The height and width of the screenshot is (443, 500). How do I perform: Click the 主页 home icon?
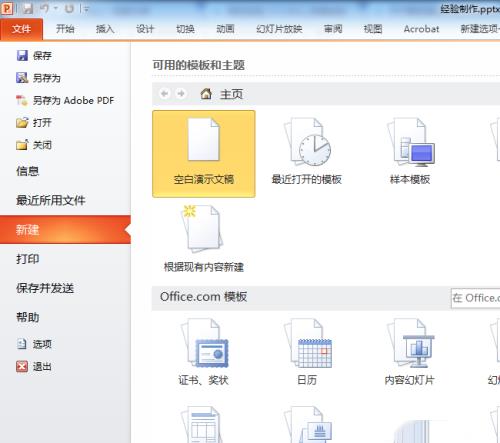[x=206, y=94]
